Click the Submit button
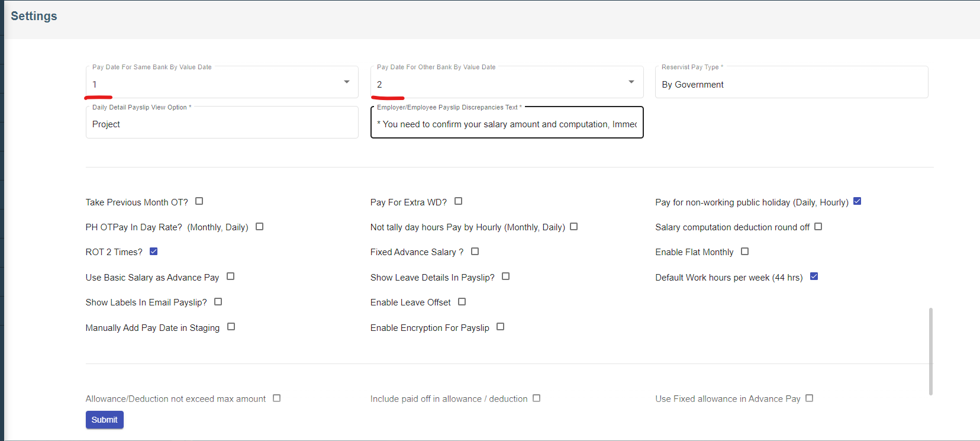The image size is (980, 441). click(x=105, y=420)
